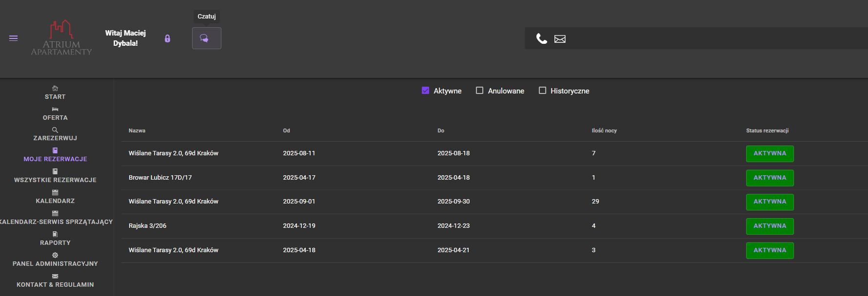Click the Panel Administracyjny gear icon
The height and width of the screenshot is (296, 868).
tap(55, 255)
